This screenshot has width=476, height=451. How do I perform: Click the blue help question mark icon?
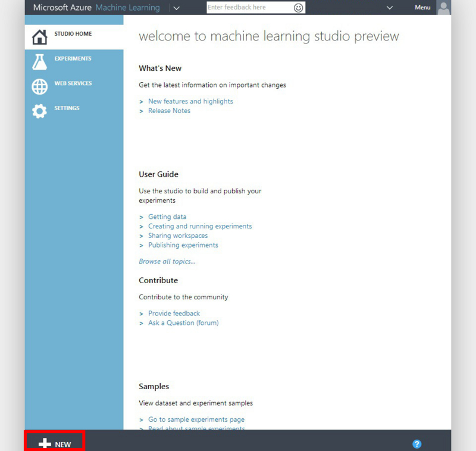tap(417, 444)
